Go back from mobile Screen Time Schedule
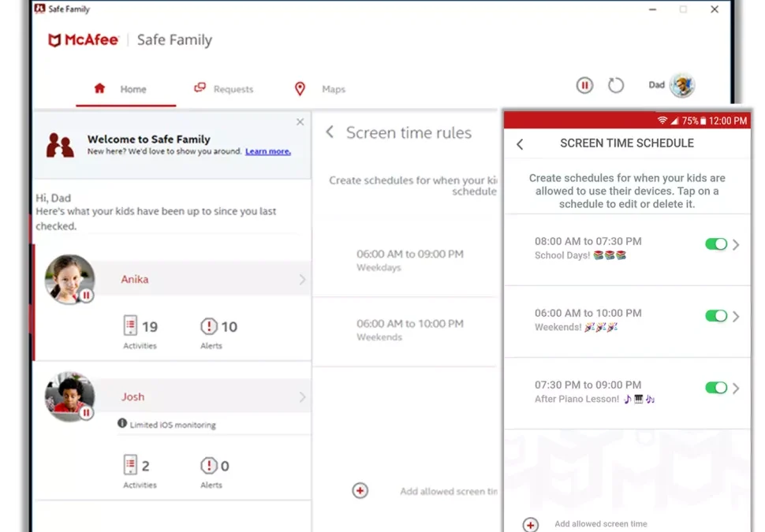The image size is (765, 532). click(520, 144)
